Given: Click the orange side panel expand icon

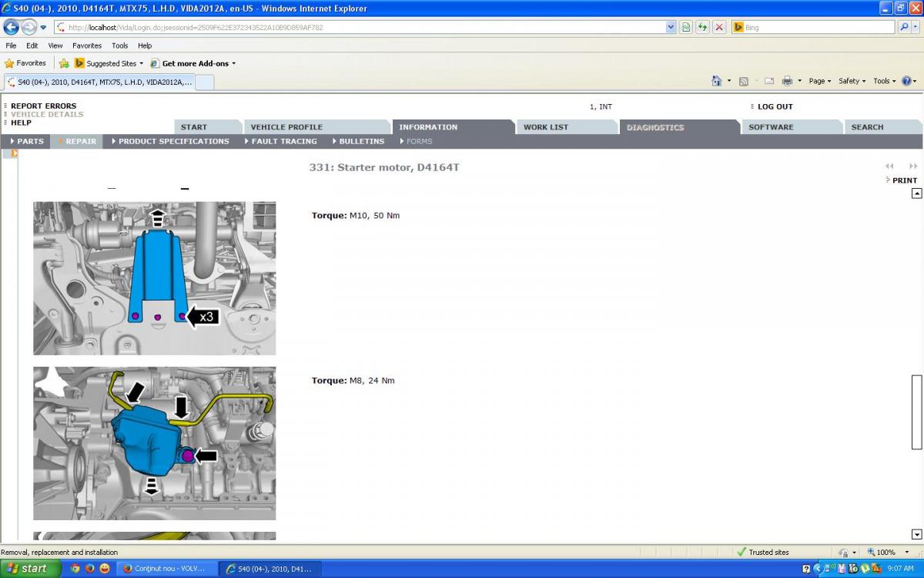Looking at the screenshot, I should click(x=14, y=153).
